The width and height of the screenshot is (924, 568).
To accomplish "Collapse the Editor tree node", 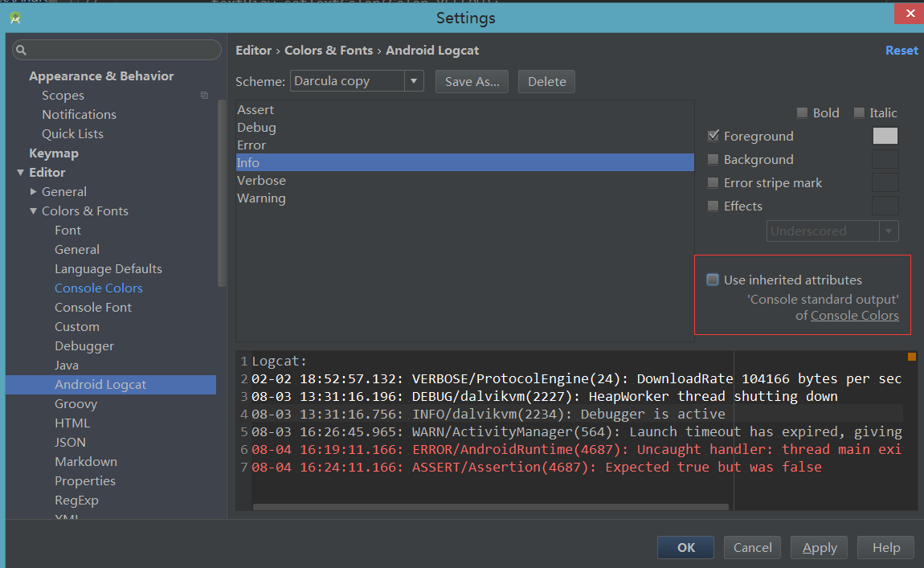I will [21, 172].
